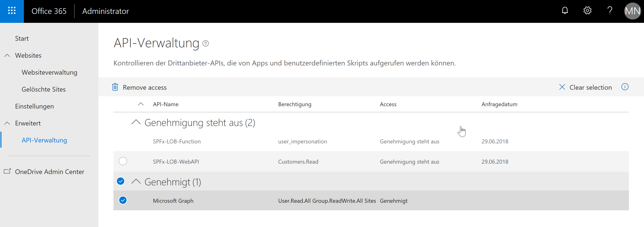Select the SPFx-LOB-WebAPI row radio circle
644x227 pixels.
tap(123, 161)
